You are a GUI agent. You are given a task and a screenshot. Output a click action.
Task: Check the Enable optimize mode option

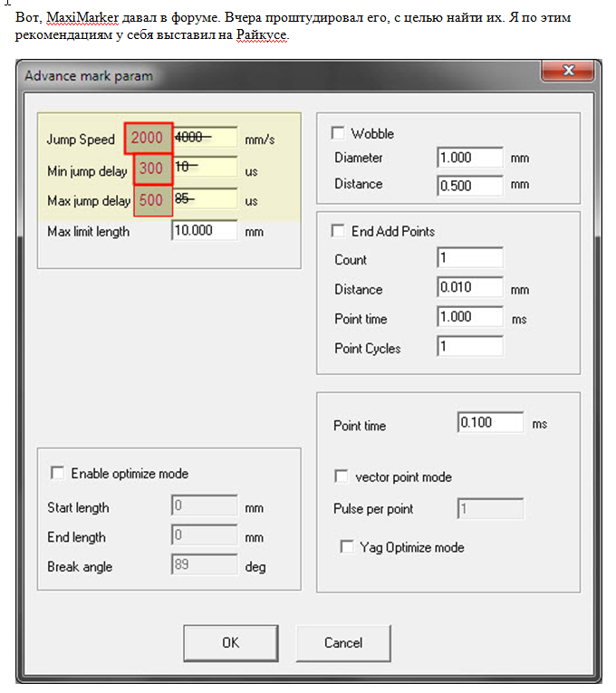pyautogui.click(x=59, y=473)
